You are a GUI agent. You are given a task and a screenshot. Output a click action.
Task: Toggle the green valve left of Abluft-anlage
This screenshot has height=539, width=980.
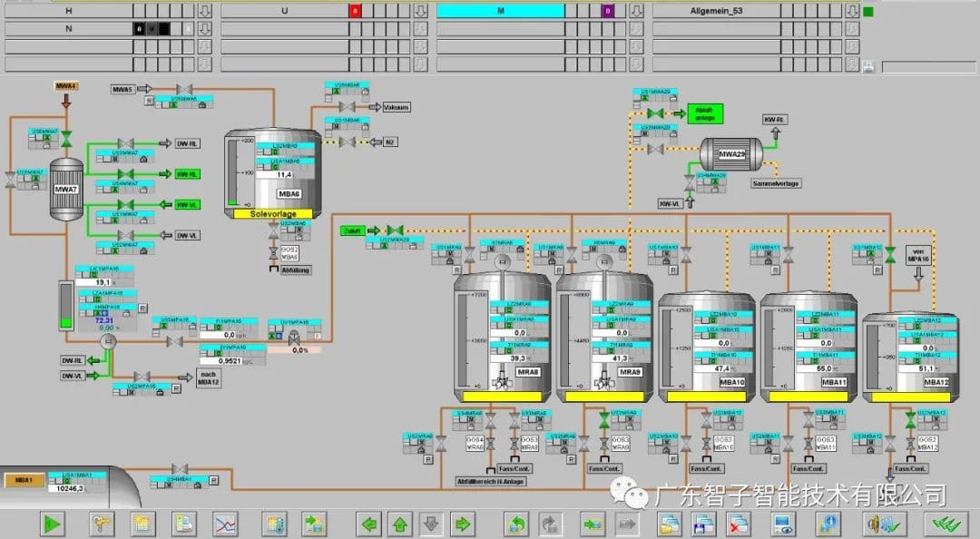[x=654, y=113]
